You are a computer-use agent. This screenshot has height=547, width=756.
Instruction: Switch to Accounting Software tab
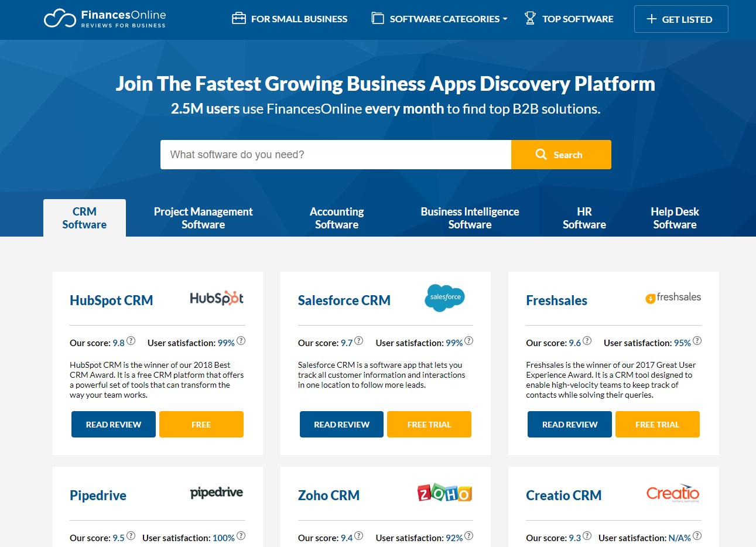(x=337, y=218)
